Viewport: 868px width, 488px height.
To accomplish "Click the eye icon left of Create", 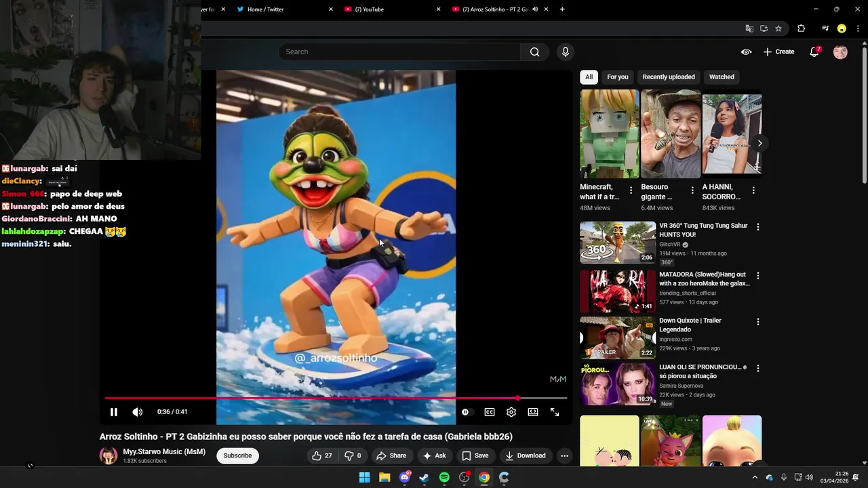I will pyautogui.click(x=746, y=52).
